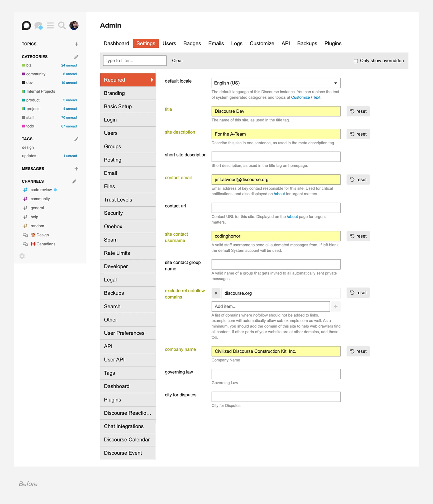Image resolution: width=433 pixels, height=504 pixels.
Task: Open the code review channel
Action: (x=41, y=190)
